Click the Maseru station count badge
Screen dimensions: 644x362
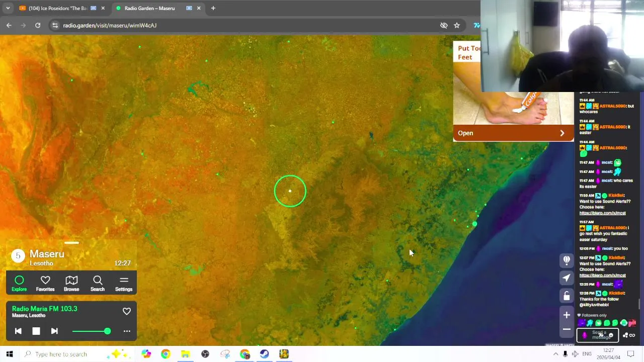(x=18, y=256)
